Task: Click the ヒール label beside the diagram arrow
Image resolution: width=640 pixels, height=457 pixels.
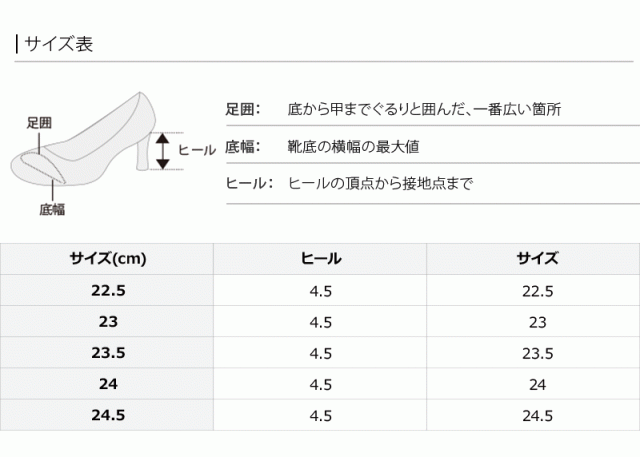Action: click(196, 150)
